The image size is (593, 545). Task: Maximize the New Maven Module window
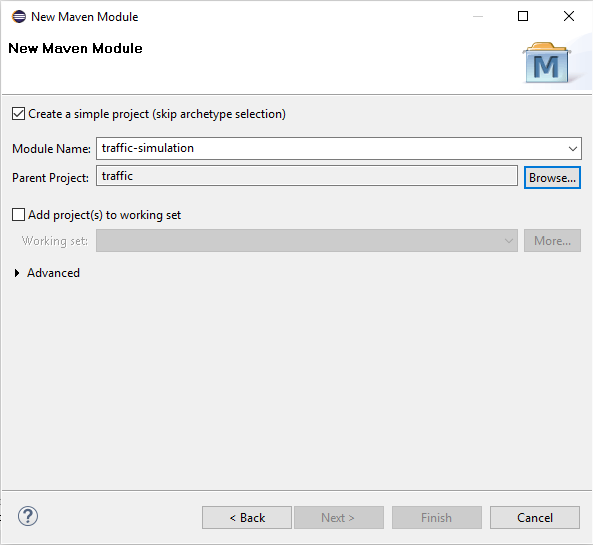(x=523, y=16)
